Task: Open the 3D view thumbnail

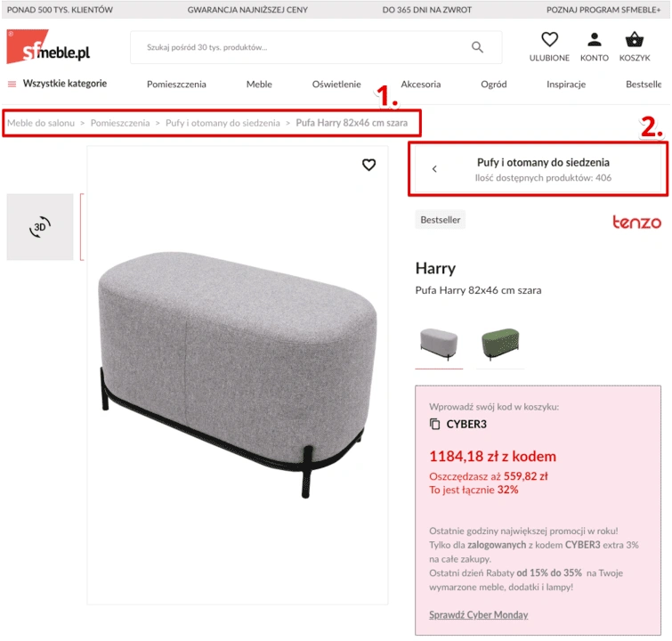Action: [x=40, y=226]
